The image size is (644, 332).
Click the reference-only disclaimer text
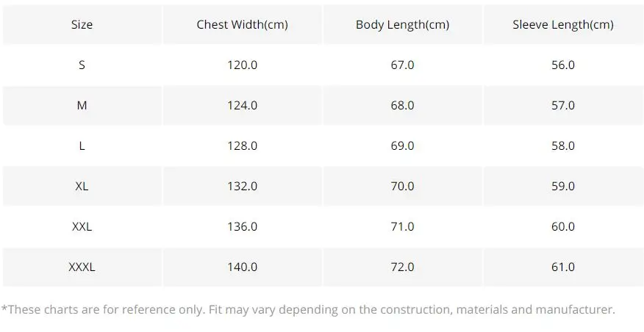click(x=308, y=309)
